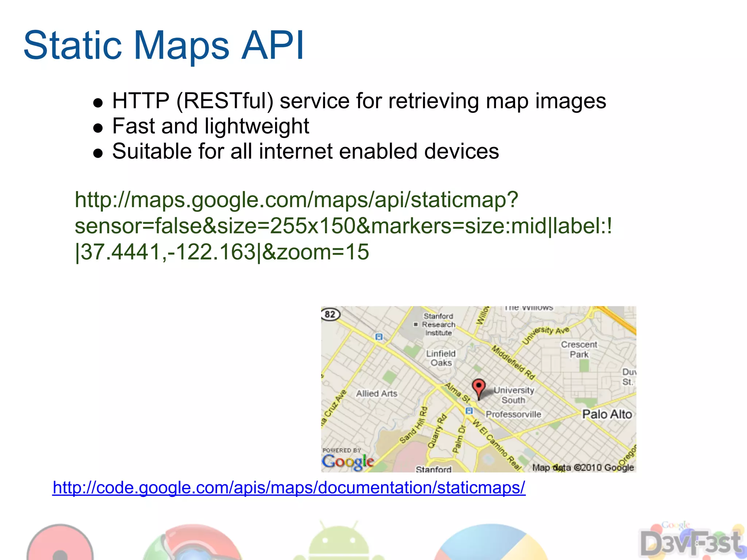Viewport: 747px width, 560px height.
Task: Click the transit station icon near Alma St
Action: click(x=469, y=411)
